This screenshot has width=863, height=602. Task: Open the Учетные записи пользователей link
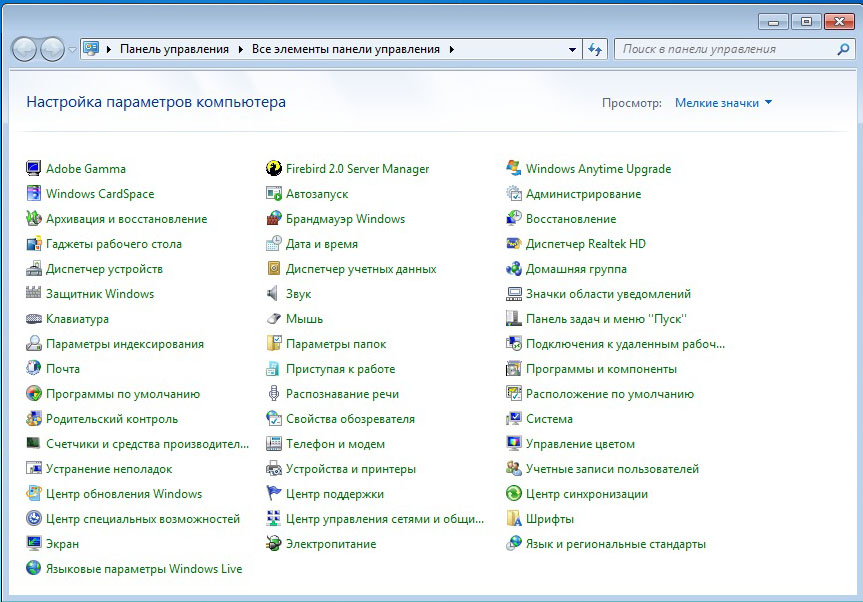click(613, 469)
